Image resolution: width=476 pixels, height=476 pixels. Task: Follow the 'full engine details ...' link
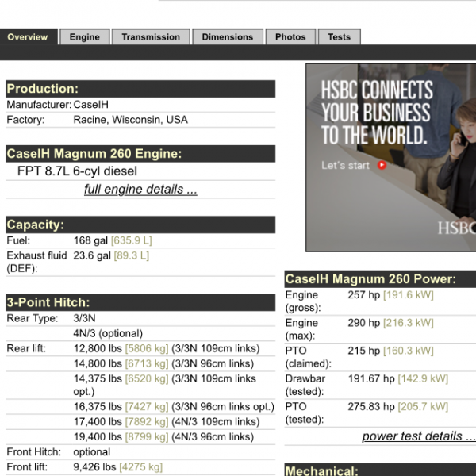point(140,189)
